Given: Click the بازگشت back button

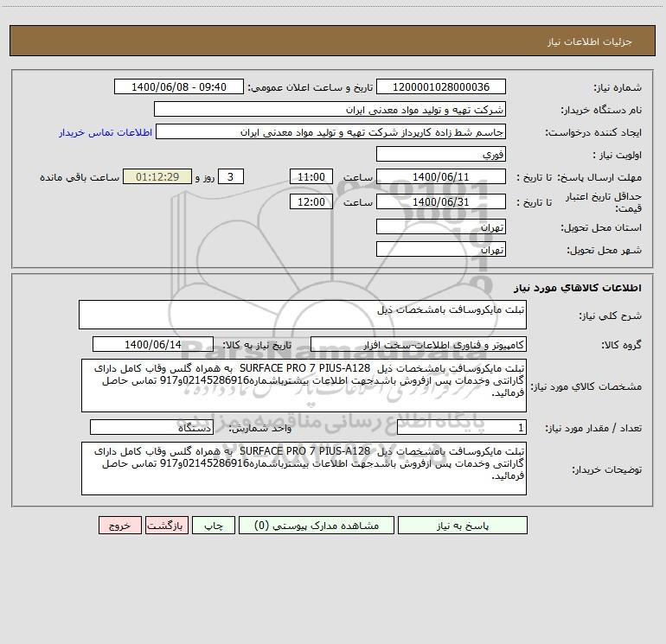Looking at the screenshot, I should coord(166,525).
